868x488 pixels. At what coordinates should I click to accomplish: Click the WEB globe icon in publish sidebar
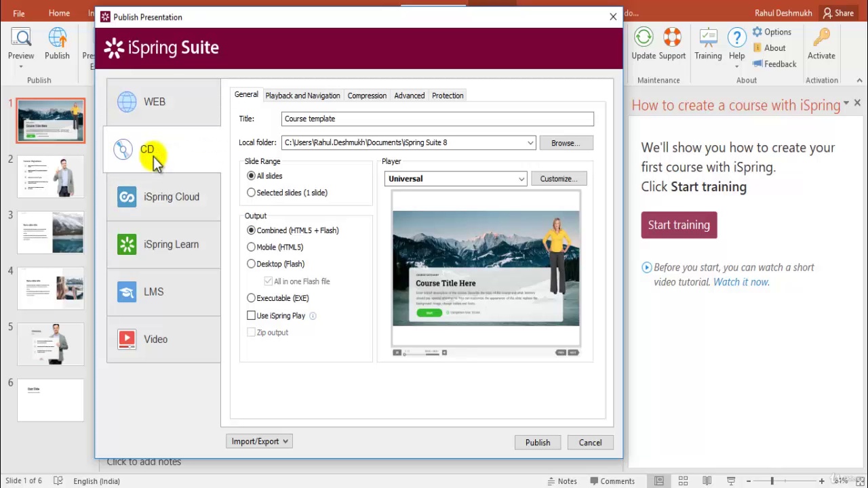point(127,102)
